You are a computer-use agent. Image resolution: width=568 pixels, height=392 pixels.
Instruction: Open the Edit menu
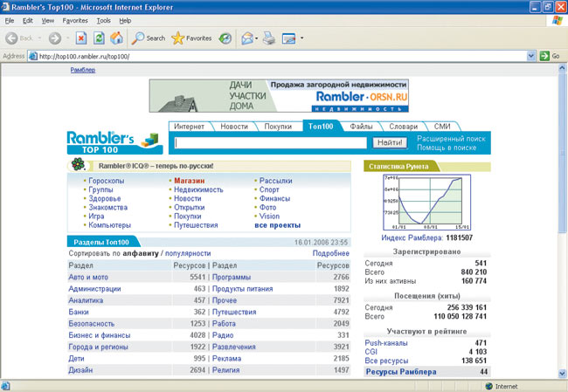click(28, 21)
